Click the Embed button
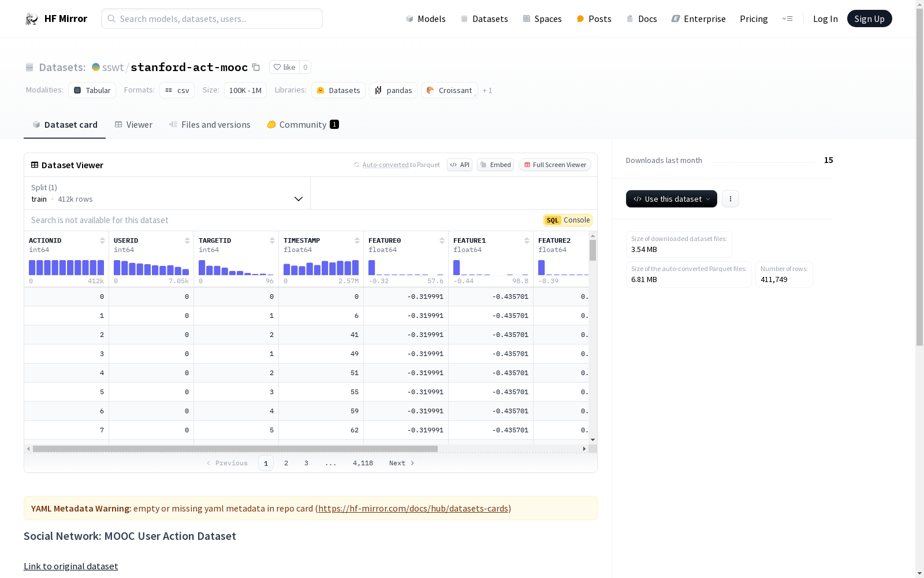924x578 pixels. tap(495, 165)
